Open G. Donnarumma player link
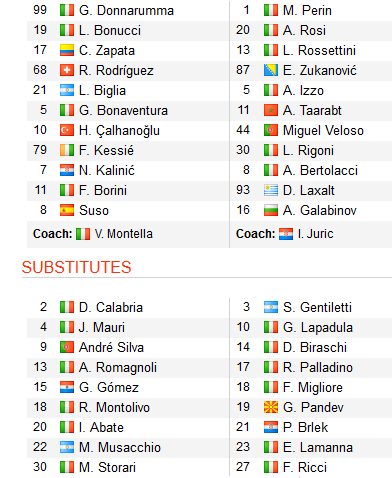Image resolution: width=392 pixels, height=478 pixels. (126, 11)
